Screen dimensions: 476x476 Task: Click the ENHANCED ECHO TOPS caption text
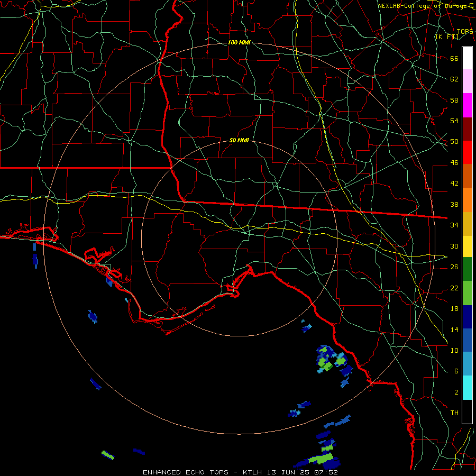(186, 472)
